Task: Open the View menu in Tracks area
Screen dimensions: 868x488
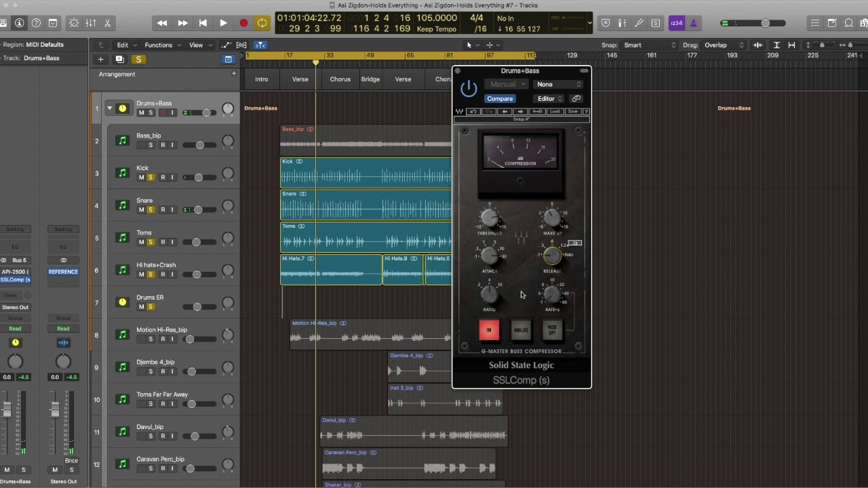Action: tap(199, 45)
